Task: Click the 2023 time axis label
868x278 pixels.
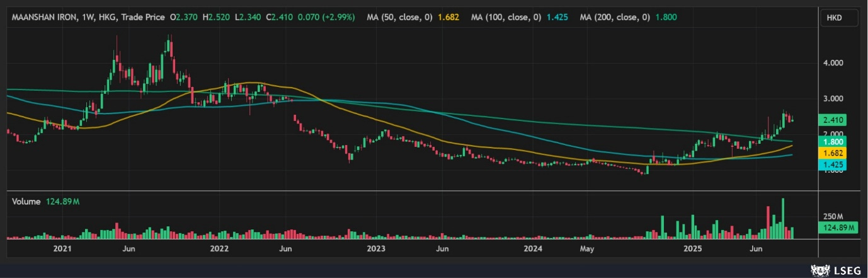Action: [376, 249]
